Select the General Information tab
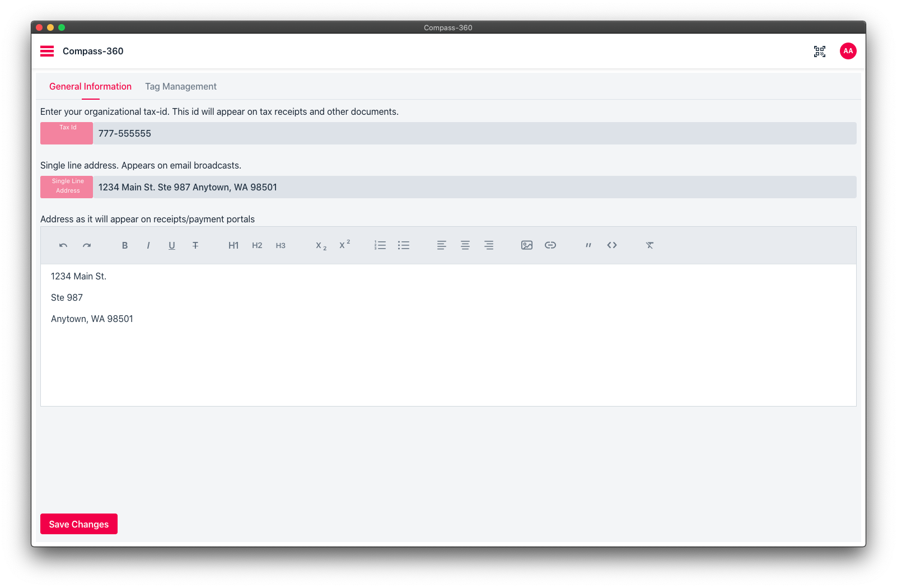The width and height of the screenshot is (897, 588). [90, 86]
